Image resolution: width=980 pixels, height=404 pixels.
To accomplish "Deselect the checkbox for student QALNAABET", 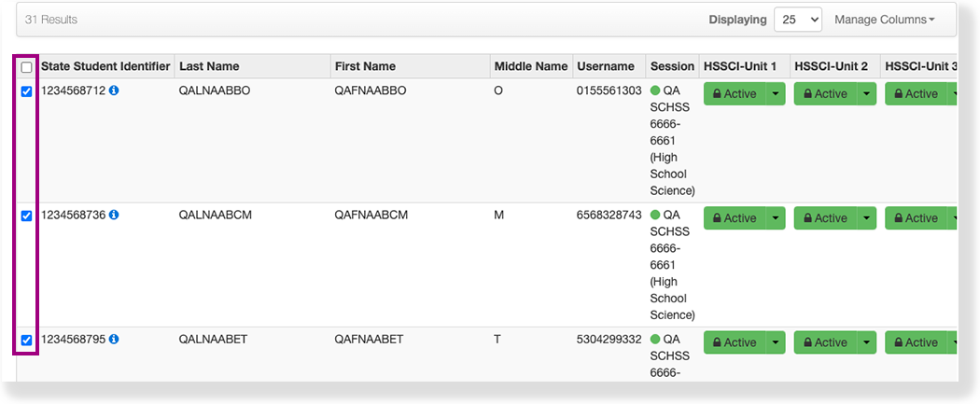I will (x=26, y=340).
